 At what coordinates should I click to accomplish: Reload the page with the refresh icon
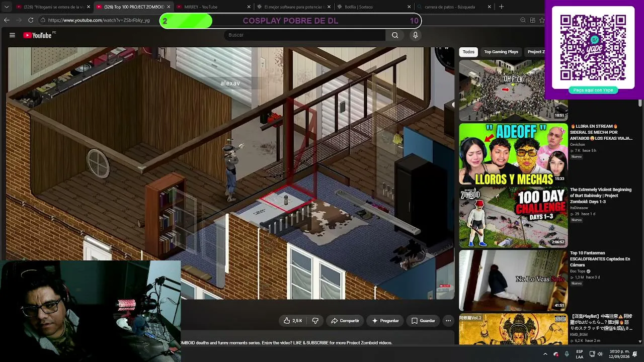coord(31,20)
